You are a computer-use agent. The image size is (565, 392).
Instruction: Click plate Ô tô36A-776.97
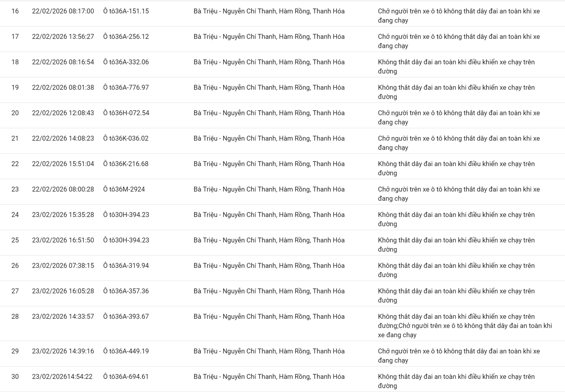(126, 87)
